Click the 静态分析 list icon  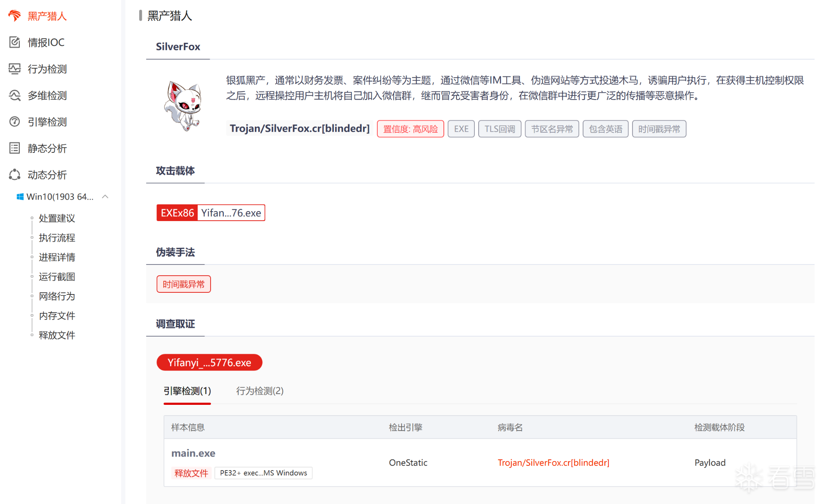15,148
